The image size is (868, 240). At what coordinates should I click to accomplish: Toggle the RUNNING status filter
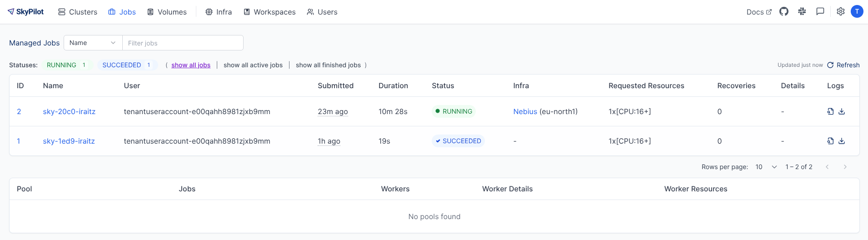[66, 65]
